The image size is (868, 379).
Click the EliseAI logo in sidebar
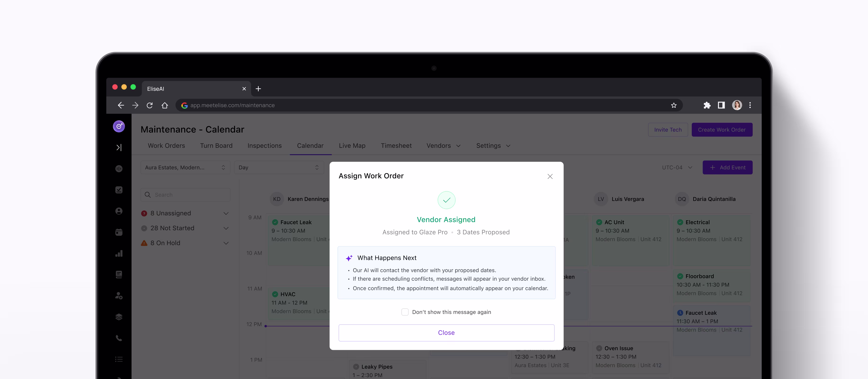click(119, 126)
